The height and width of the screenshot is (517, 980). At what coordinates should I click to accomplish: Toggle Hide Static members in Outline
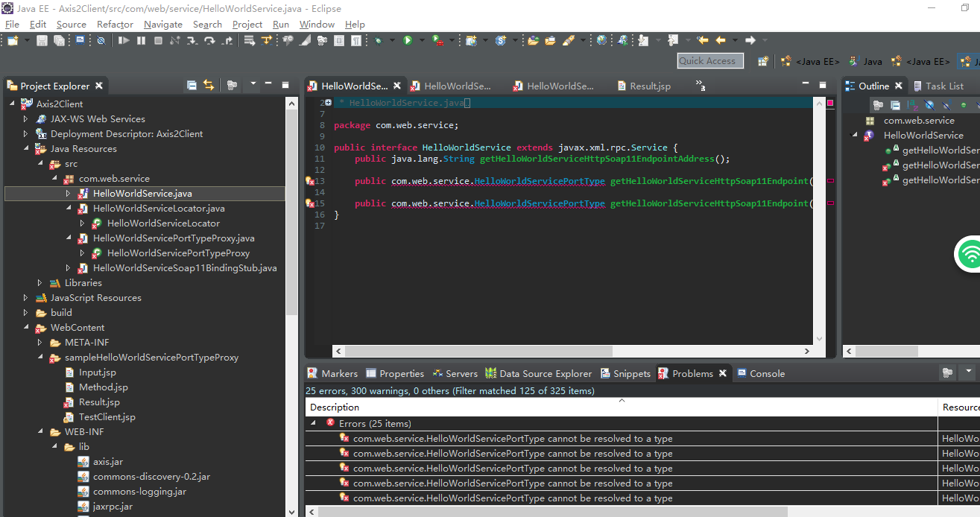[947, 105]
